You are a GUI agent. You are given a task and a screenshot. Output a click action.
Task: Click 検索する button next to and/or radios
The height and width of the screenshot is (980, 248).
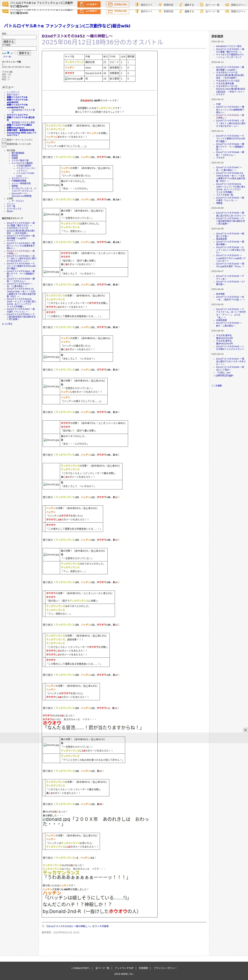click(24, 53)
